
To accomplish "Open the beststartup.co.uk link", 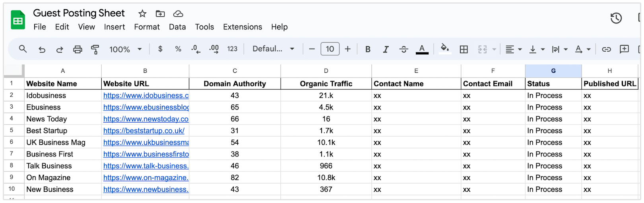I will point(144,131).
